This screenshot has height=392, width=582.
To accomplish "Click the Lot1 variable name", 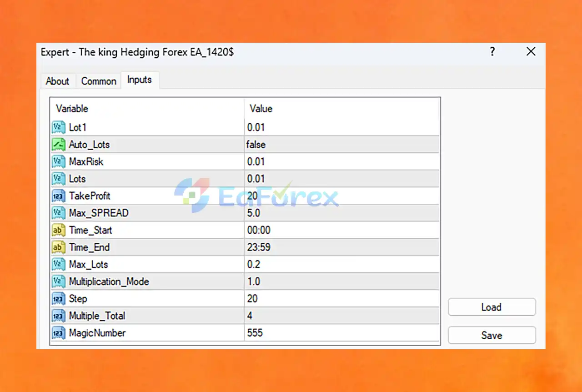I will (x=78, y=127).
